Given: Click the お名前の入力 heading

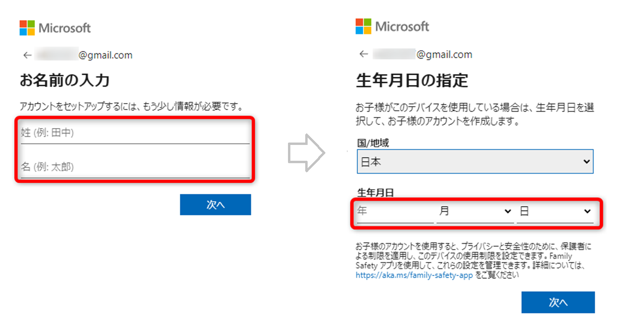Looking at the screenshot, I should pos(65,80).
